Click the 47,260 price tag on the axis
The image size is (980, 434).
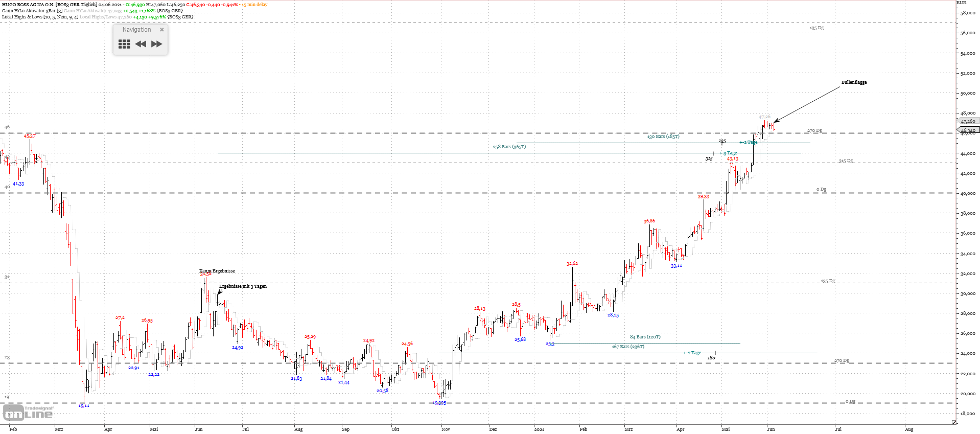968,121
